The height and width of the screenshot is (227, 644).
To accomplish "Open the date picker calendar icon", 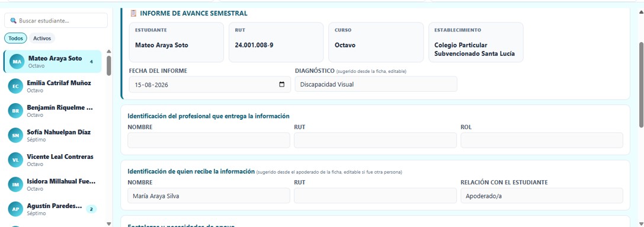I will [282, 85].
